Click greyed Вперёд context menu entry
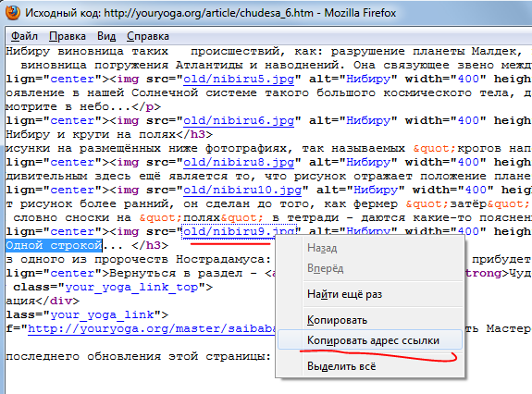Image resolution: width=532 pixels, height=394 pixels. 370,268
